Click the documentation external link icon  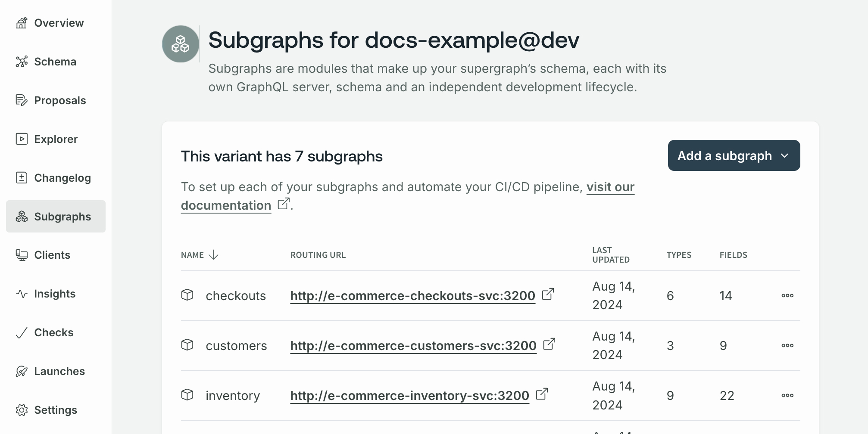[284, 204]
